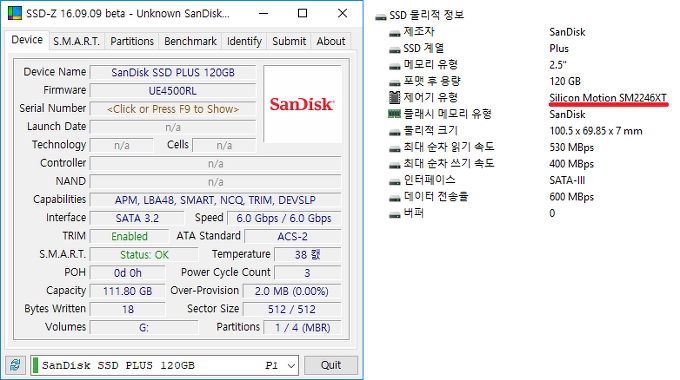Viewport: 680px width, 380px height.
Task: Reveal serial number via Click or Press F9 field
Action: (173, 109)
